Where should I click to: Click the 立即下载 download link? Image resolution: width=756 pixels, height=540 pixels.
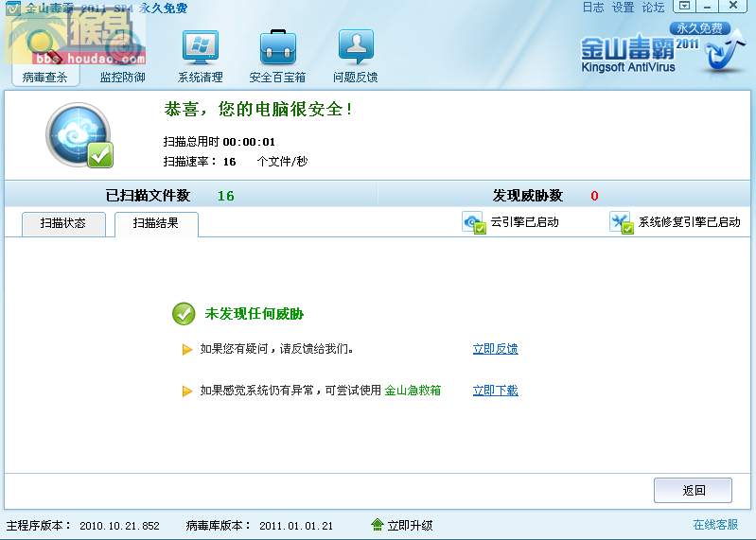coord(495,391)
